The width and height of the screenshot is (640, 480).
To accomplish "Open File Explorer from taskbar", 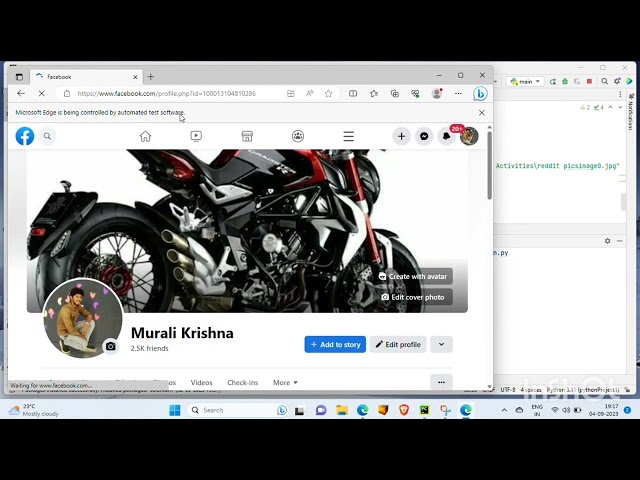I will coord(342,410).
